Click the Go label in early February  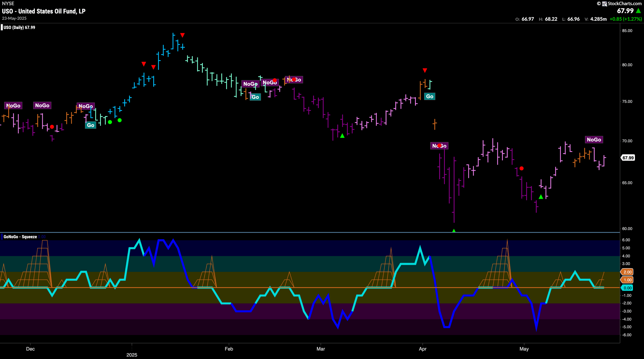pyautogui.click(x=255, y=97)
